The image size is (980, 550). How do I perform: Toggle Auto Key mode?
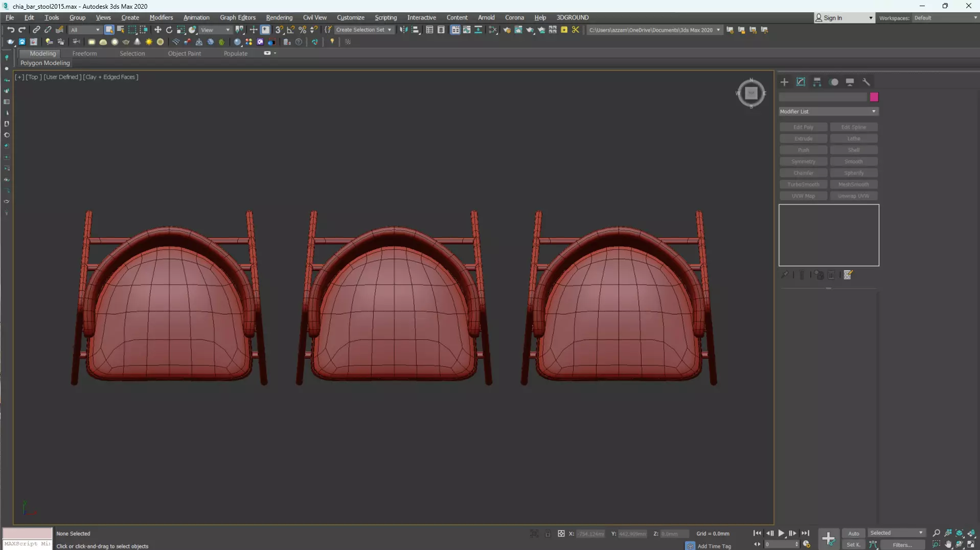coord(853,533)
